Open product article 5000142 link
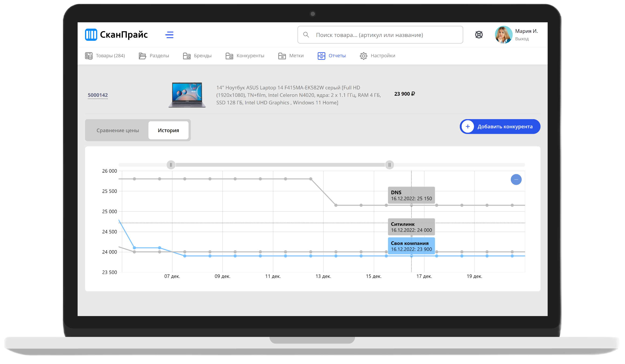Viewport: 625px width, 364px height. pos(98,95)
